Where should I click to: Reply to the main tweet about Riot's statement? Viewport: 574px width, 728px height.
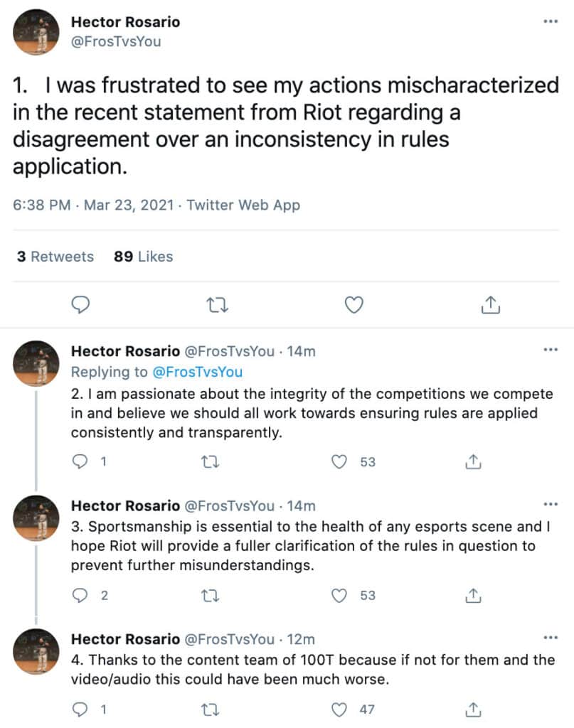click(82, 305)
